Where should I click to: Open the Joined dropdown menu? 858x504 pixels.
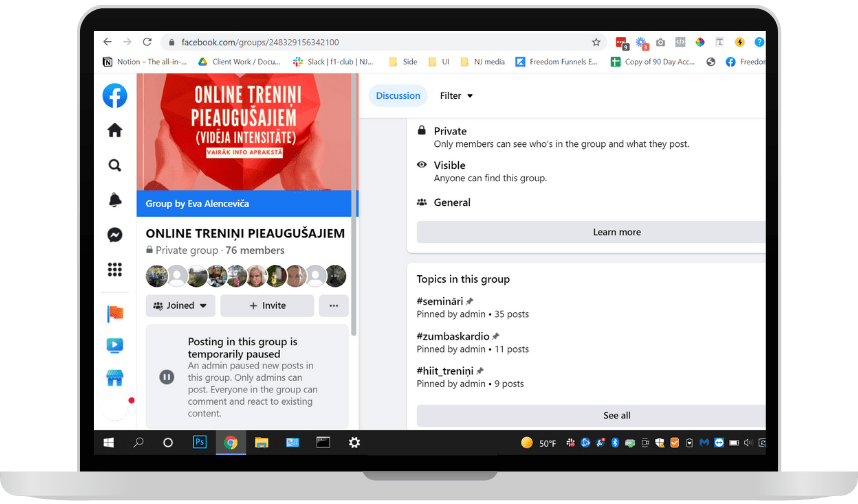pyautogui.click(x=180, y=306)
